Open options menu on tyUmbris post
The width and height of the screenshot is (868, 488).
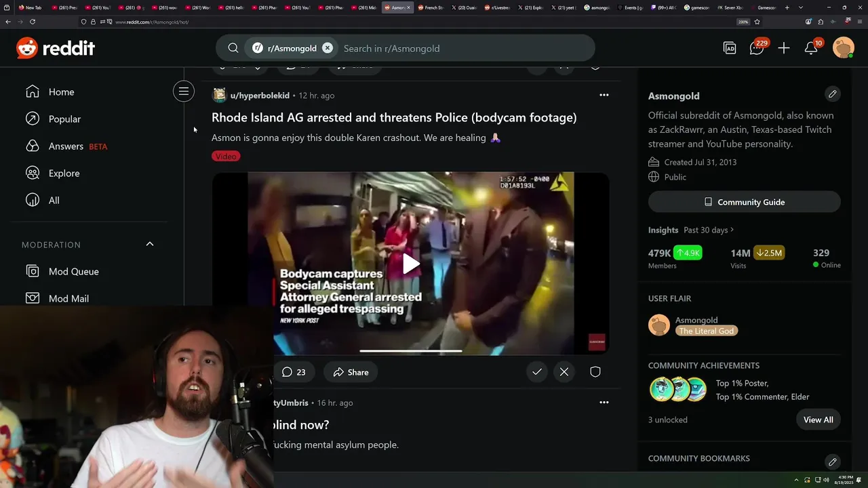coord(604,402)
